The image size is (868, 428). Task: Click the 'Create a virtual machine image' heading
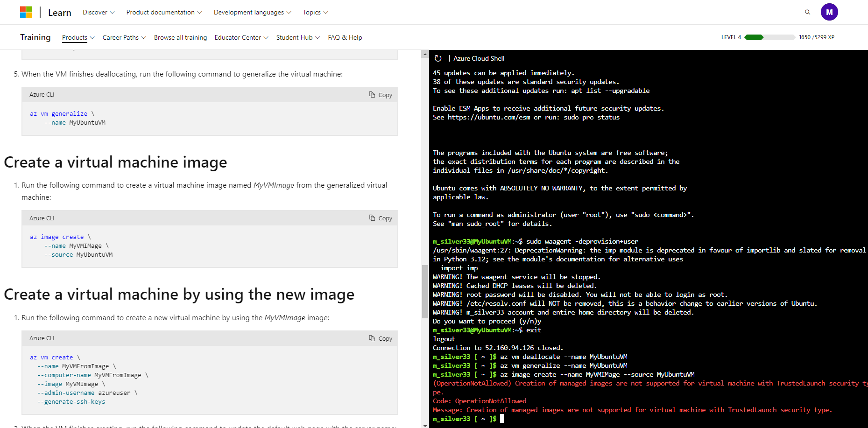tap(115, 162)
